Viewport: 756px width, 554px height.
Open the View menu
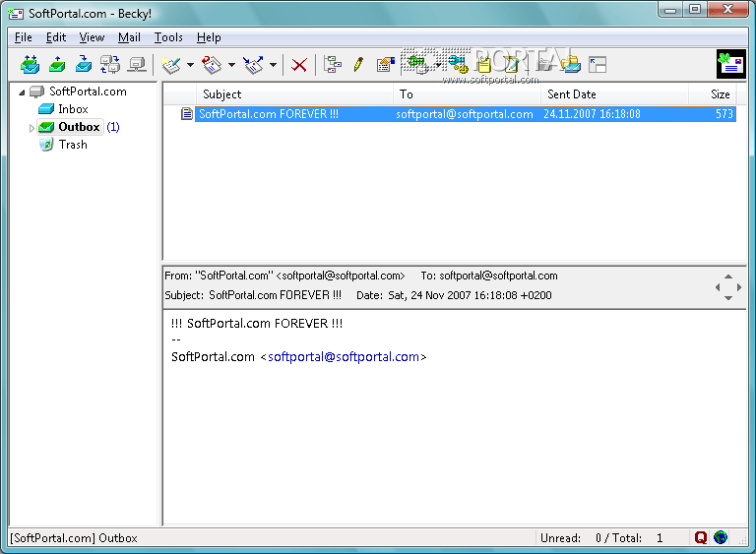point(92,37)
